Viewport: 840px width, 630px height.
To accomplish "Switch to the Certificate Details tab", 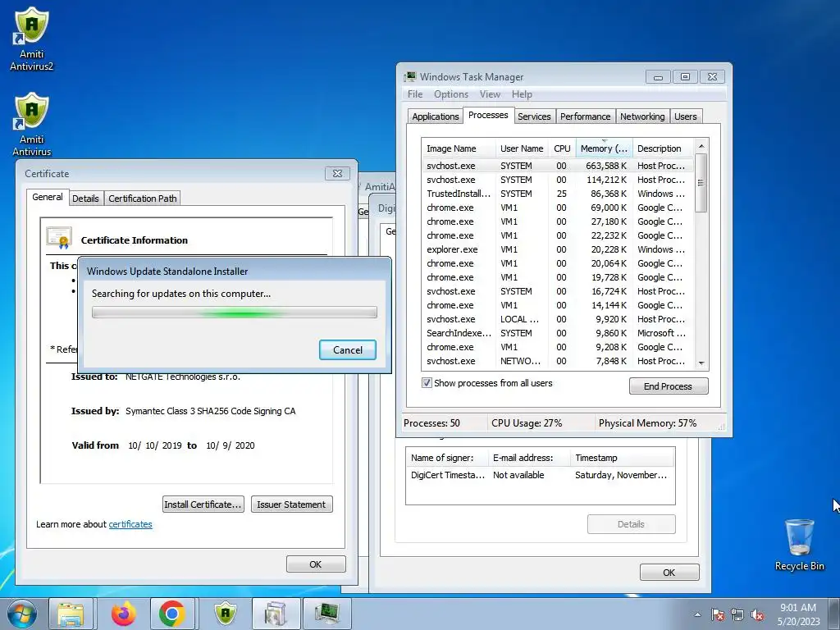I will pyautogui.click(x=85, y=199).
